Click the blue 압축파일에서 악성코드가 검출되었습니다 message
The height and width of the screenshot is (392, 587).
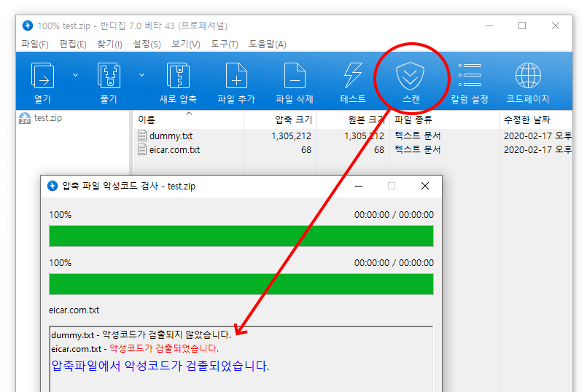(x=160, y=366)
